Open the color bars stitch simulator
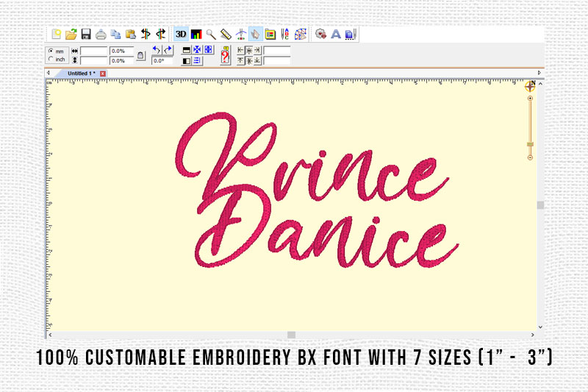588x392 pixels. click(196, 34)
